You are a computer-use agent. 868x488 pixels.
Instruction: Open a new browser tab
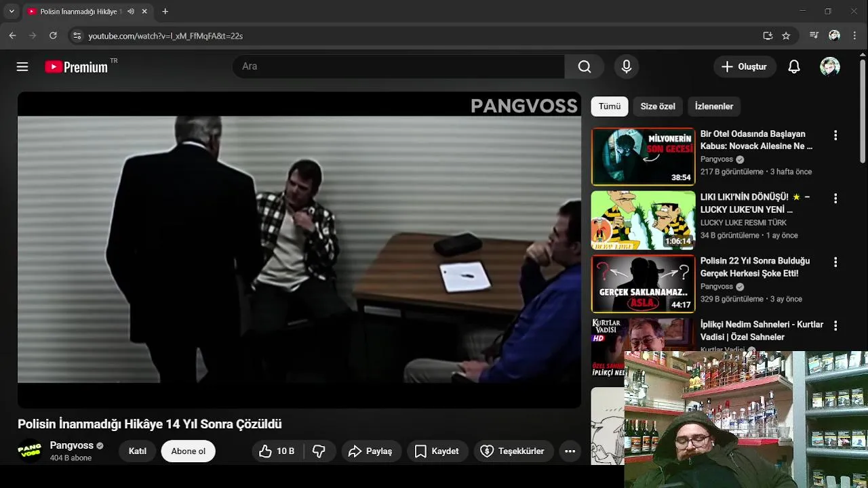165,12
